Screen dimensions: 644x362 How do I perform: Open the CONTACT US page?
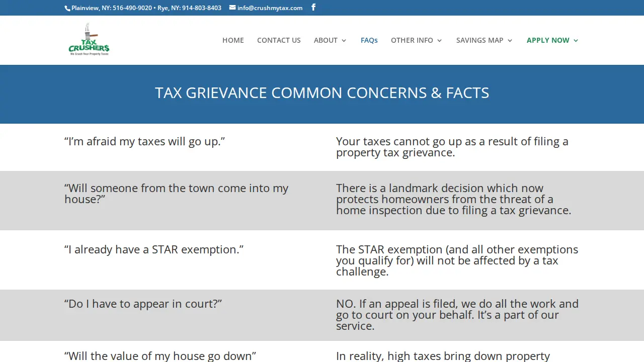pyautogui.click(x=279, y=40)
